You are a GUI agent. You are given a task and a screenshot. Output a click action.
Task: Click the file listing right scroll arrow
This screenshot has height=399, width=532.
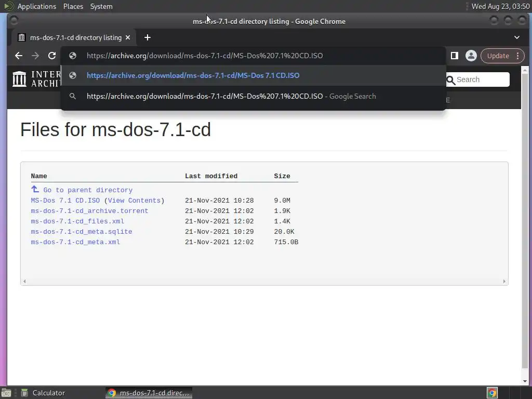coord(504,281)
